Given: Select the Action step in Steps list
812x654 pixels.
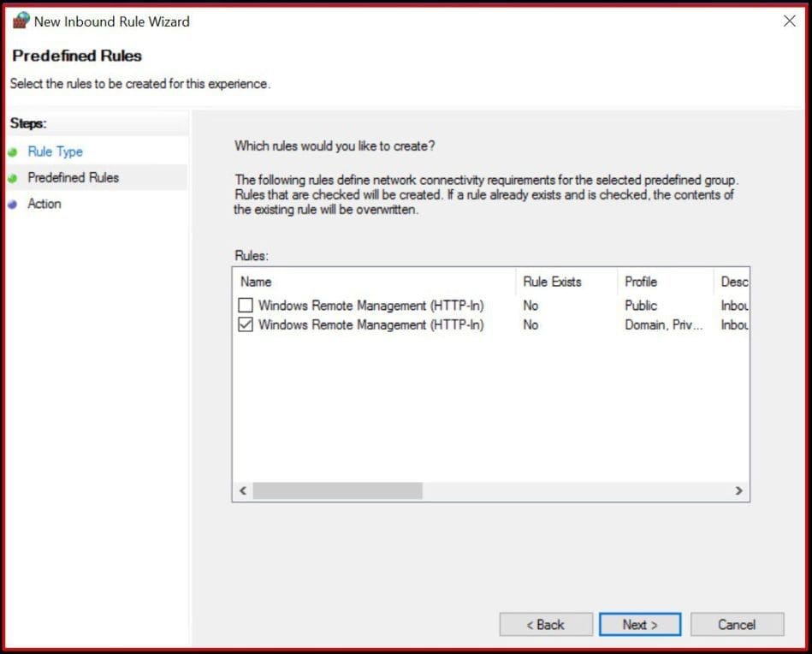Looking at the screenshot, I should click(44, 204).
